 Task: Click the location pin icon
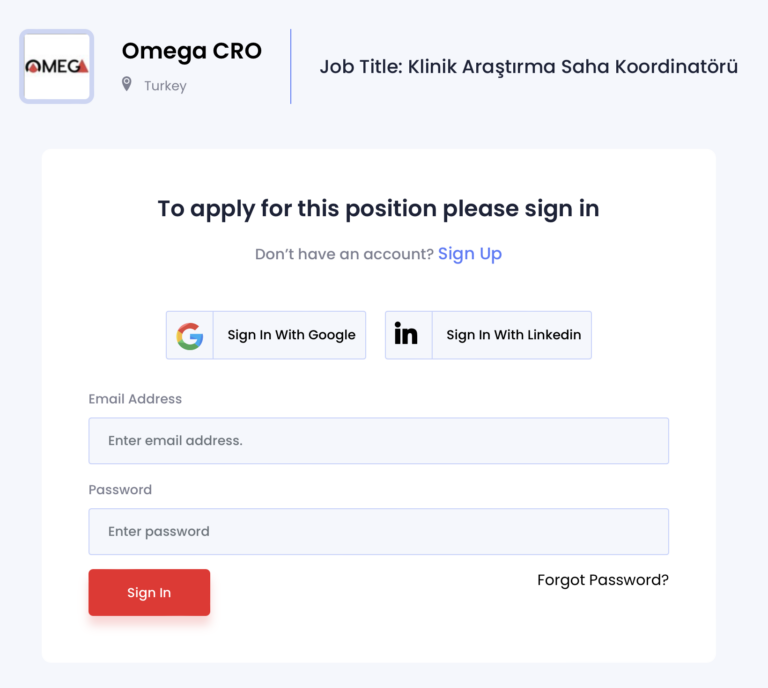127,85
